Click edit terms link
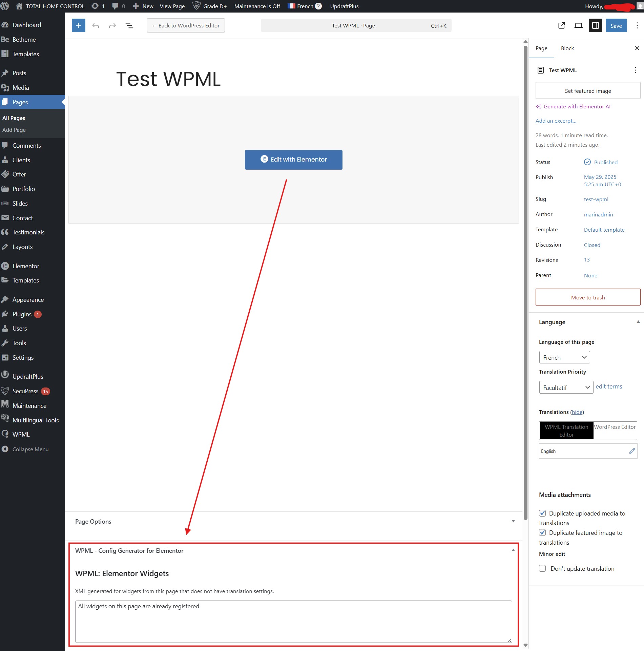This screenshot has height=651, width=644. point(608,386)
